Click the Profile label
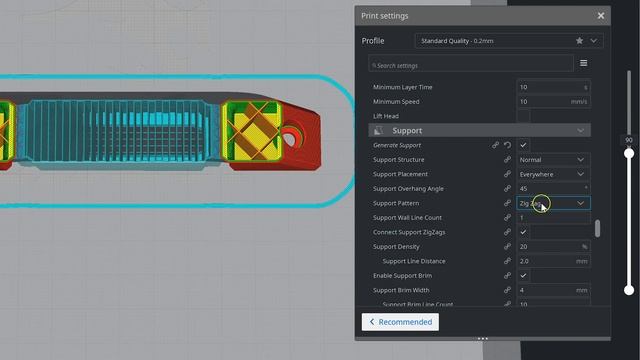Image resolution: width=640 pixels, height=360 pixels. [x=373, y=41]
